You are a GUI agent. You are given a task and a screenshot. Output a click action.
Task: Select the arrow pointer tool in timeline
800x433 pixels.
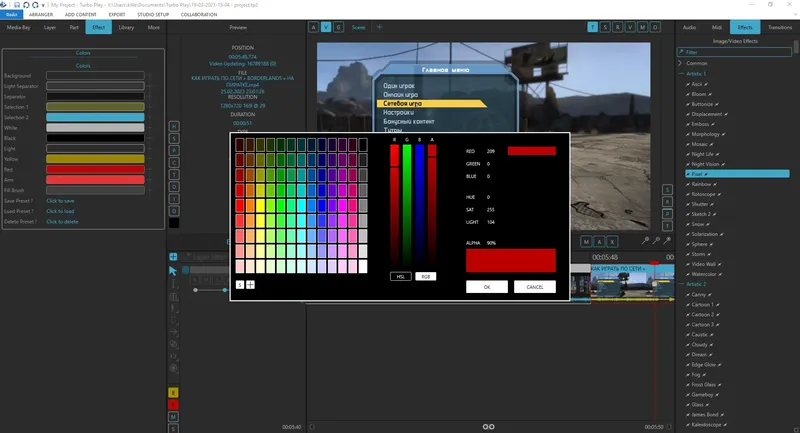172,271
